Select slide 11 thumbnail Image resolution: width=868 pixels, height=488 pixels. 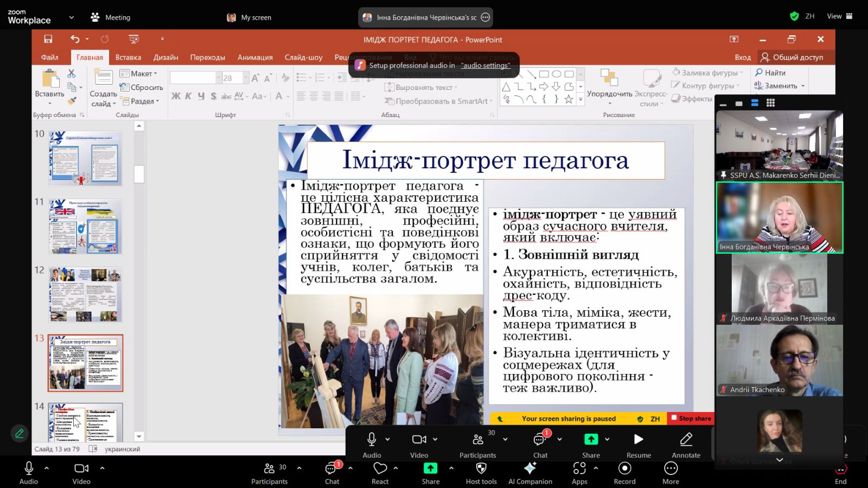86,227
